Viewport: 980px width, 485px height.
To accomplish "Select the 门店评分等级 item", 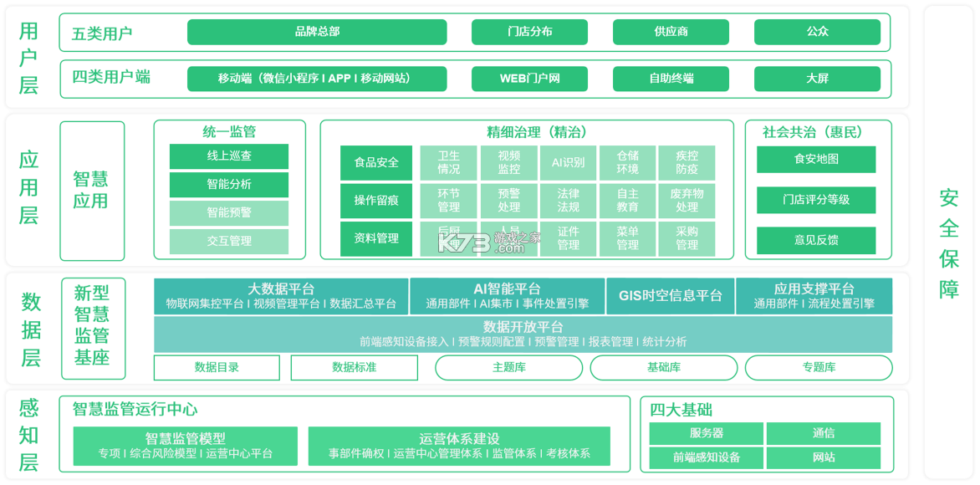I will (816, 200).
